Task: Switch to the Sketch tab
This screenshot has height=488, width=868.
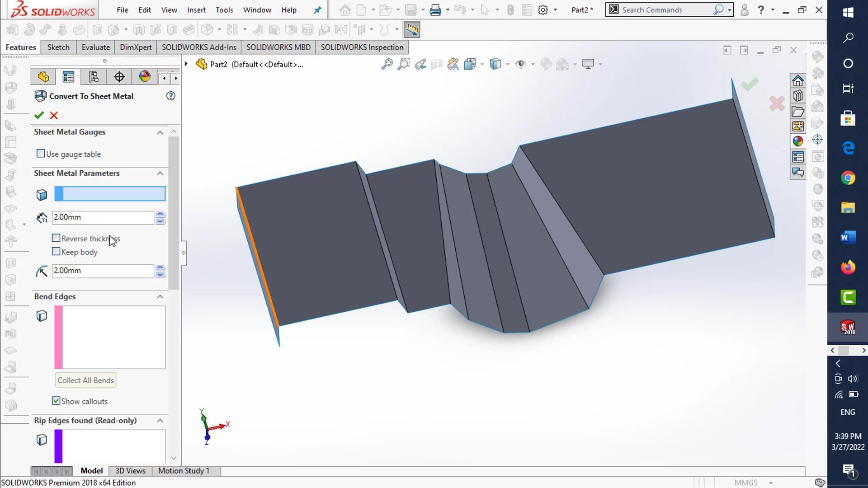Action: pos(58,47)
